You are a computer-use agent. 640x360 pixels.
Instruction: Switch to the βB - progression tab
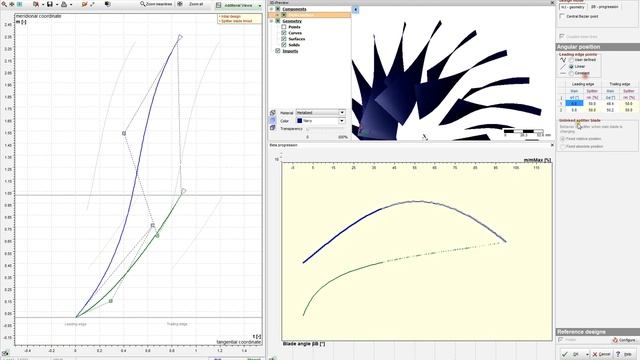[x=604, y=7]
